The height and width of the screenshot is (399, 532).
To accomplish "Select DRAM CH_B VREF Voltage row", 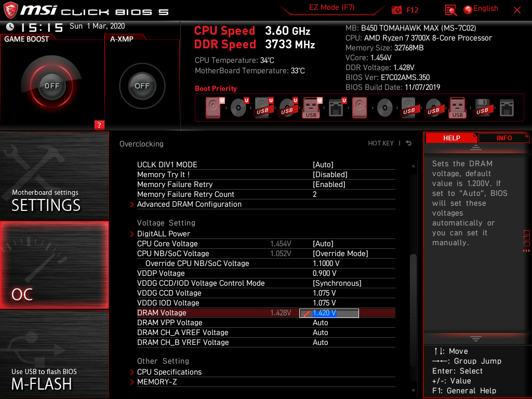I will [x=266, y=342].
